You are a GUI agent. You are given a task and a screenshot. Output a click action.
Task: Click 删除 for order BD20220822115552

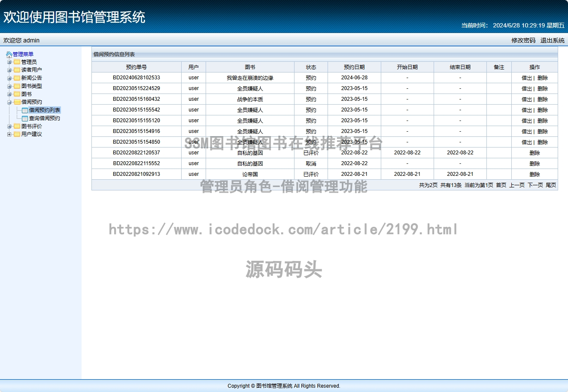click(x=535, y=164)
